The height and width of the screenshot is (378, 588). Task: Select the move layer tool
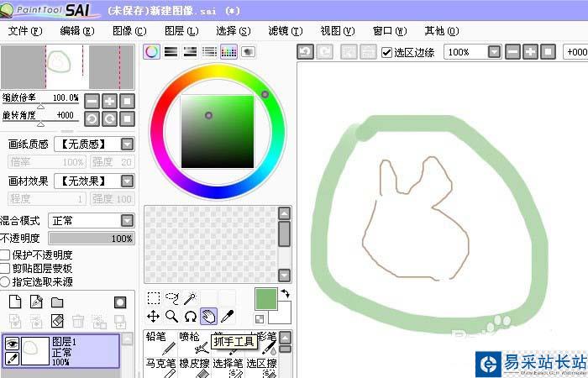[154, 317]
